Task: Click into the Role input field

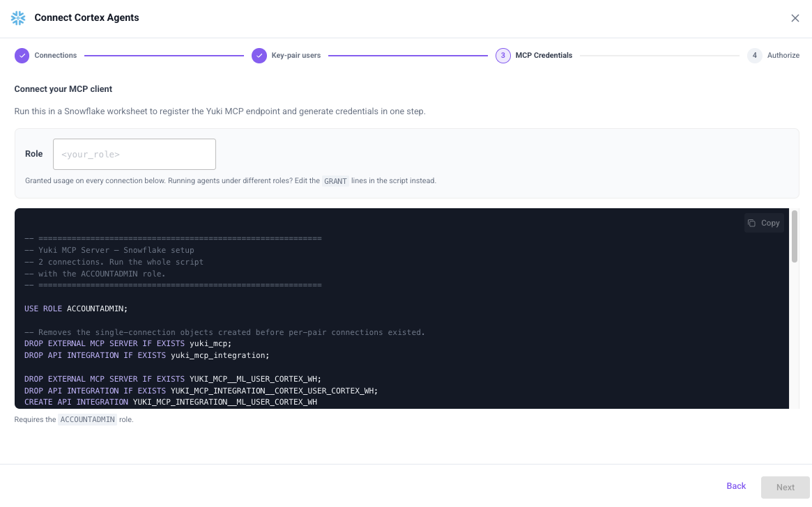Action: click(x=134, y=154)
